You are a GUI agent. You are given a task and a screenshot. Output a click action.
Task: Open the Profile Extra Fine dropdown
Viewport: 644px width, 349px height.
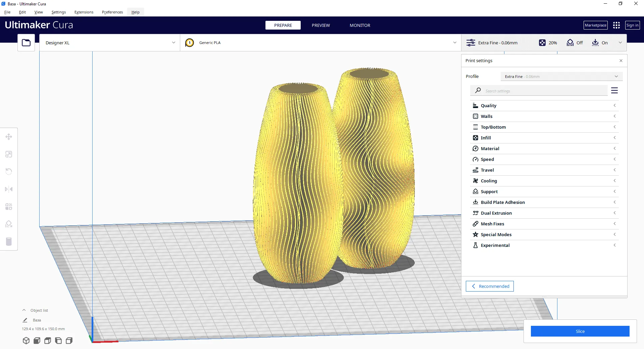[561, 77]
